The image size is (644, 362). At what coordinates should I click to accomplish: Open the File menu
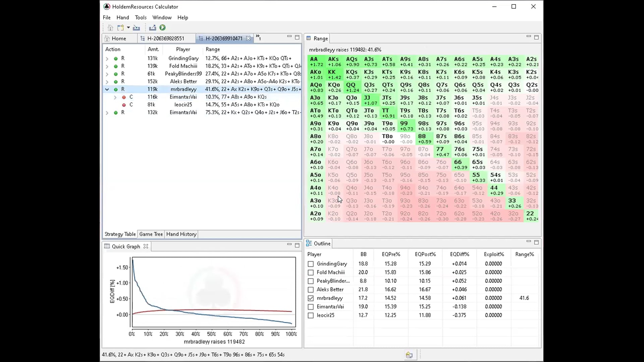[107, 17]
